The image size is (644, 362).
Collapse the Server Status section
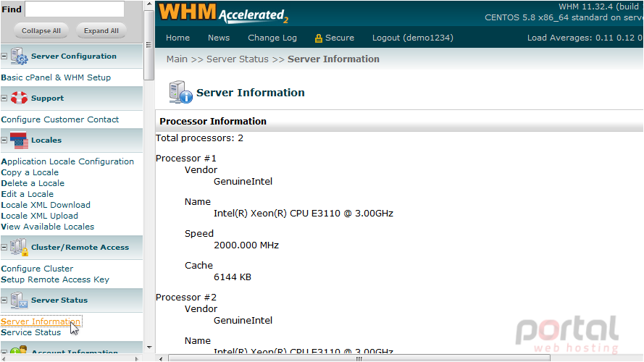coord(4,300)
